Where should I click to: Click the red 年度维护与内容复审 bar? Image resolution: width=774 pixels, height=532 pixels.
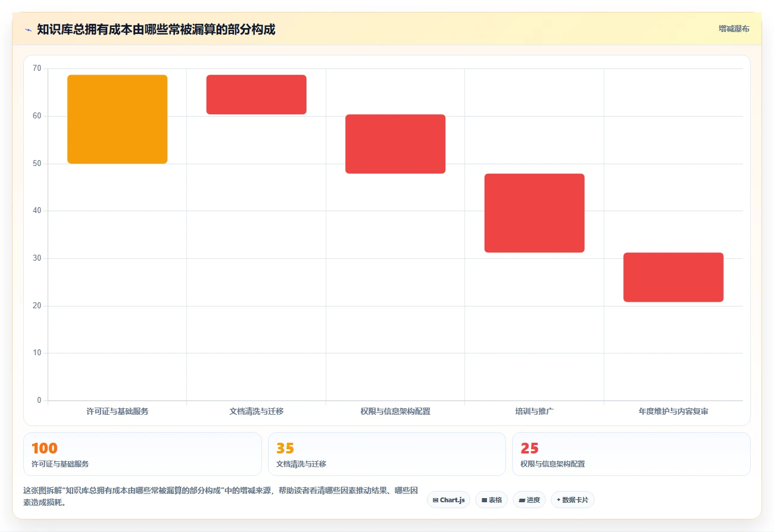(x=673, y=277)
